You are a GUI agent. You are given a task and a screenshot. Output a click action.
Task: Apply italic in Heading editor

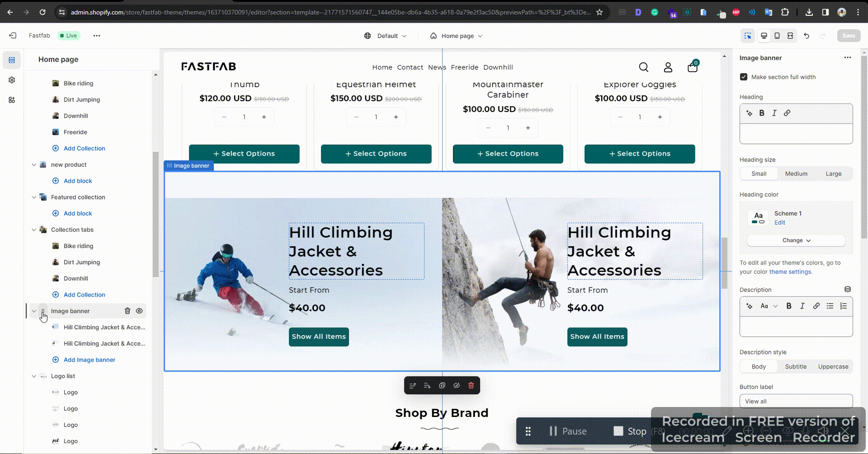coord(774,113)
